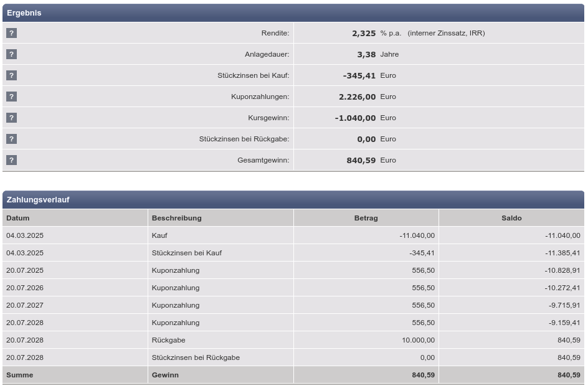
Task: Click the Saldo column header
Action: 511,218
